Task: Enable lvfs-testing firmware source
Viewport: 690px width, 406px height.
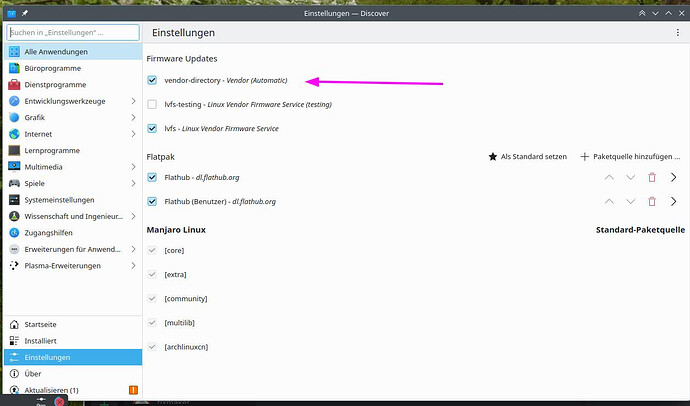Action: (x=152, y=104)
